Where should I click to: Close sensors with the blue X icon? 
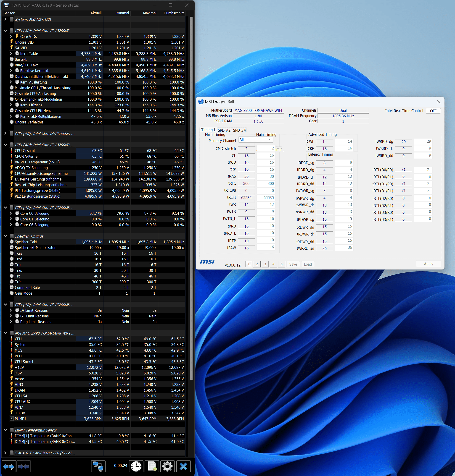[183, 466]
